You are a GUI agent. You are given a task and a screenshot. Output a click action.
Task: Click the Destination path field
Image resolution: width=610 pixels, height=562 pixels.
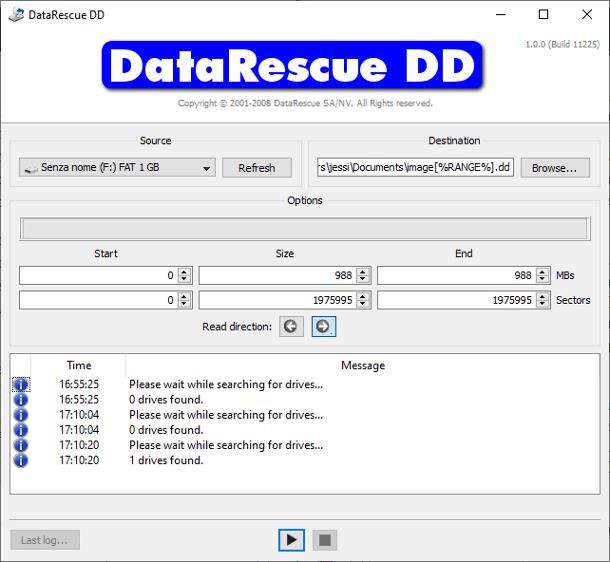[415, 167]
